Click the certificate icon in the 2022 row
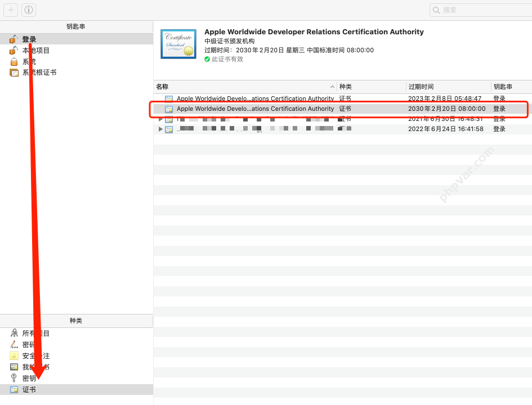This screenshot has height=405, width=532. coord(169,129)
